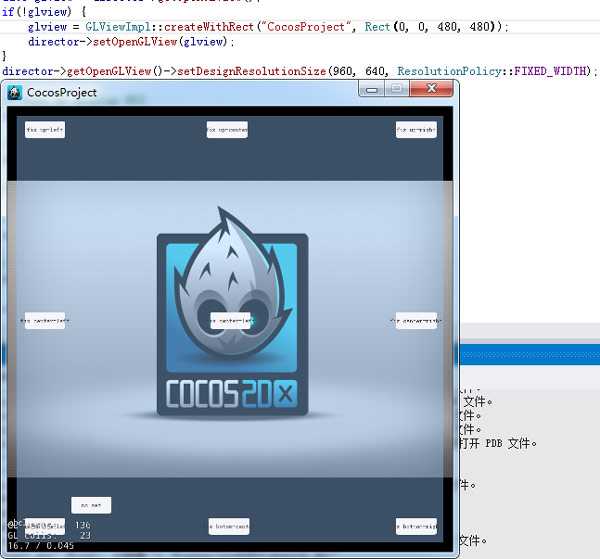Click the "CocosProject" string literal in code
The height and width of the screenshot is (559, 600).
[306, 27]
